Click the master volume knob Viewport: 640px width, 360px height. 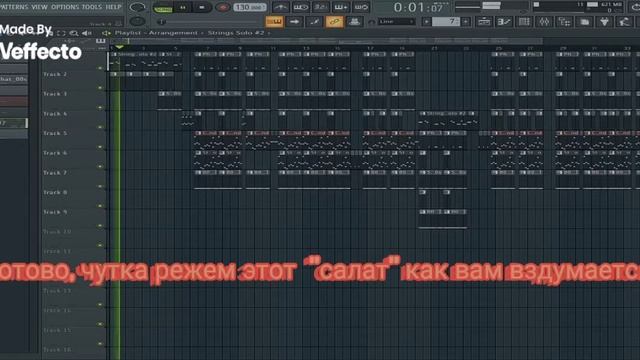pyautogui.click(x=137, y=7)
